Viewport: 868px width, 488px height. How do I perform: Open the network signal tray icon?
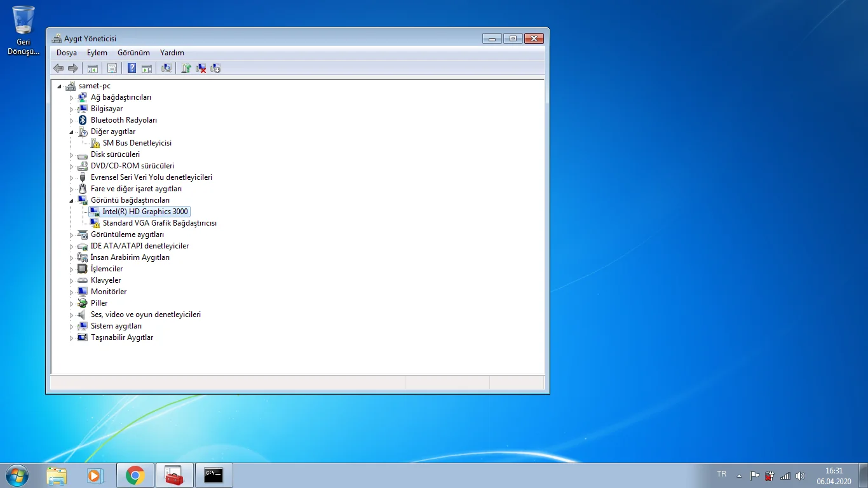tap(785, 475)
